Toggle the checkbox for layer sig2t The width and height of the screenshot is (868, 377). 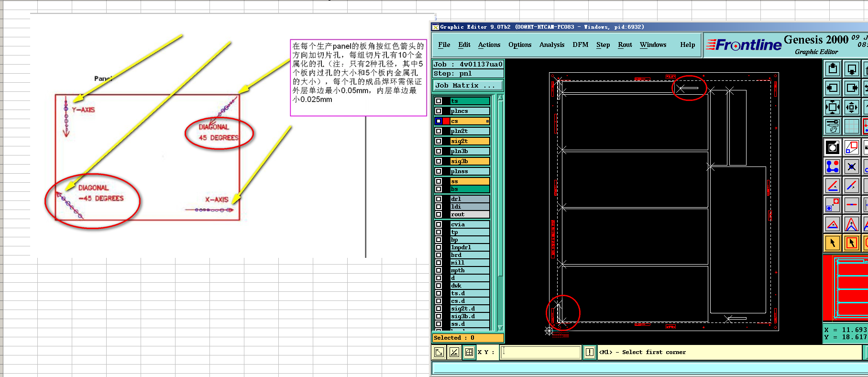pos(439,141)
